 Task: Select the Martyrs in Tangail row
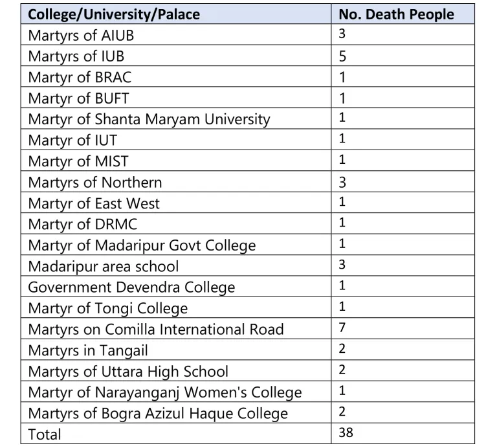coord(248,350)
